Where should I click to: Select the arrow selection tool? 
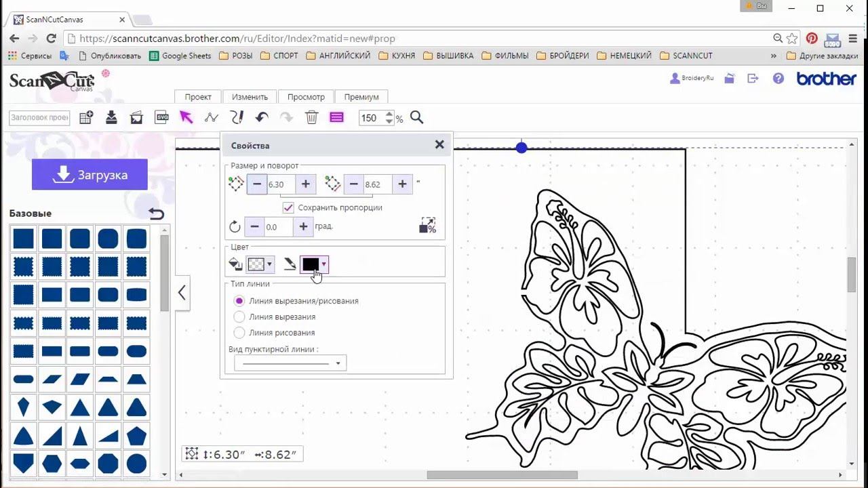186,117
